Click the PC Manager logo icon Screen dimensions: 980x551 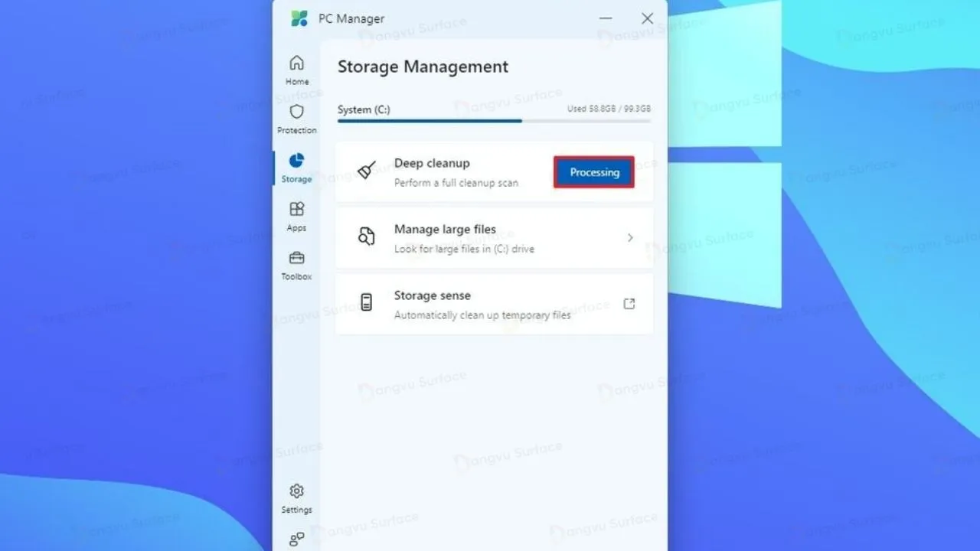click(x=299, y=18)
